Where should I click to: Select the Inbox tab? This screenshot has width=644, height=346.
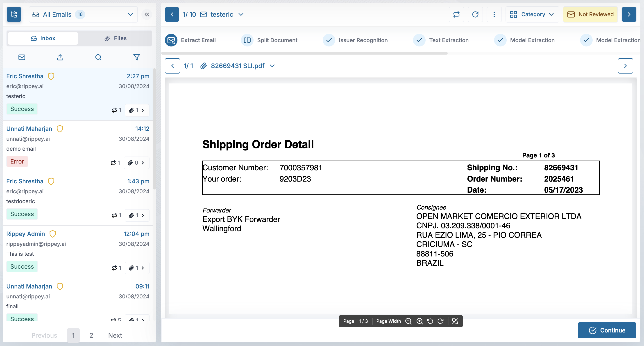(x=43, y=38)
